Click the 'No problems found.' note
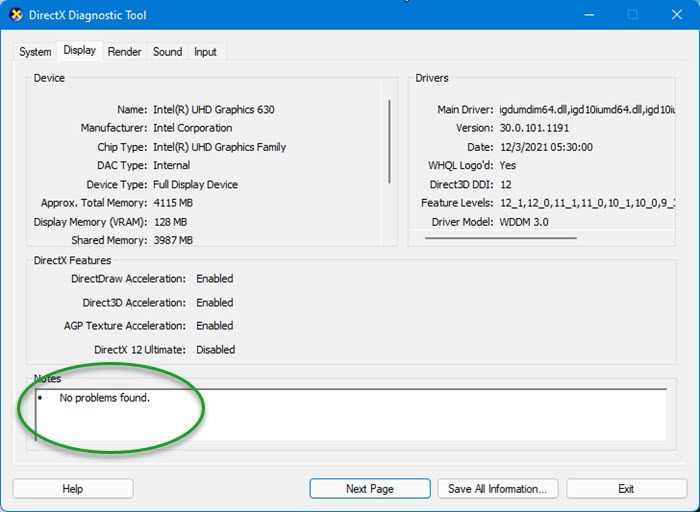Image resolution: width=700 pixels, height=512 pixels. pyautogui.click(x=104, y=398)
